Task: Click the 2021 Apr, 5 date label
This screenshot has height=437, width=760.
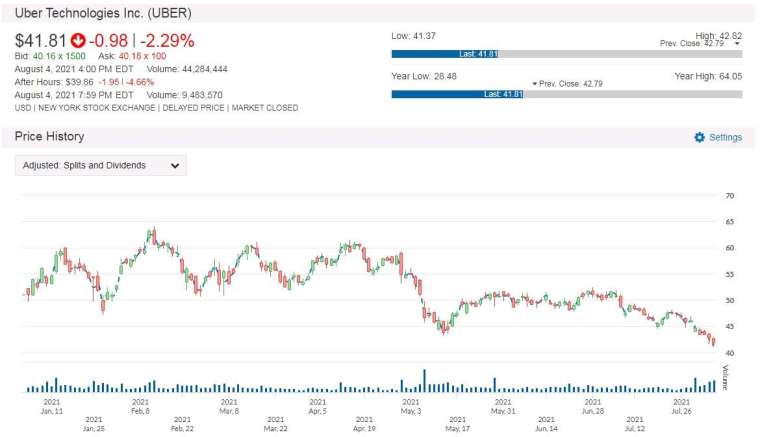Action: click(318, 406)
